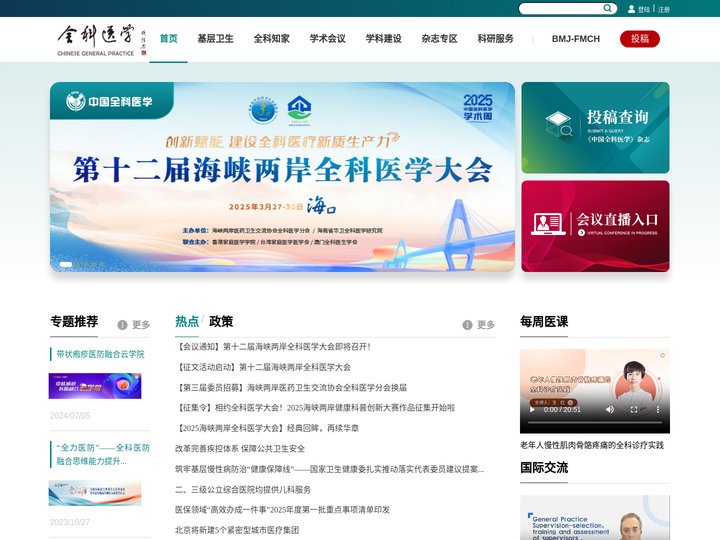Screen dimensions: 720x540
Task: Open the video player more-options menu
Action: tap(658, 410)
